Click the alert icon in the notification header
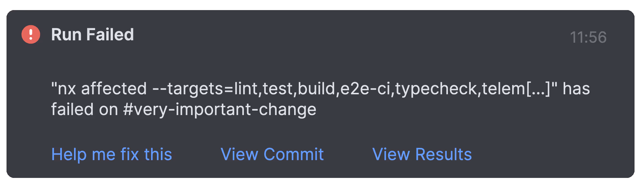The image size is (644, 188). (x=31, y=34)
